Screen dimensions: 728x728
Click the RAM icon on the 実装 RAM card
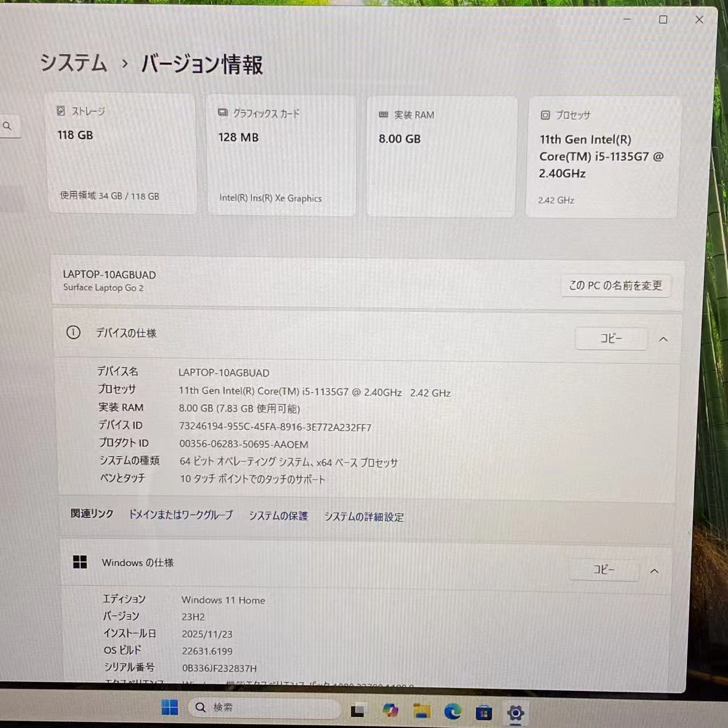pyautogui.click(x=383, y=114)
